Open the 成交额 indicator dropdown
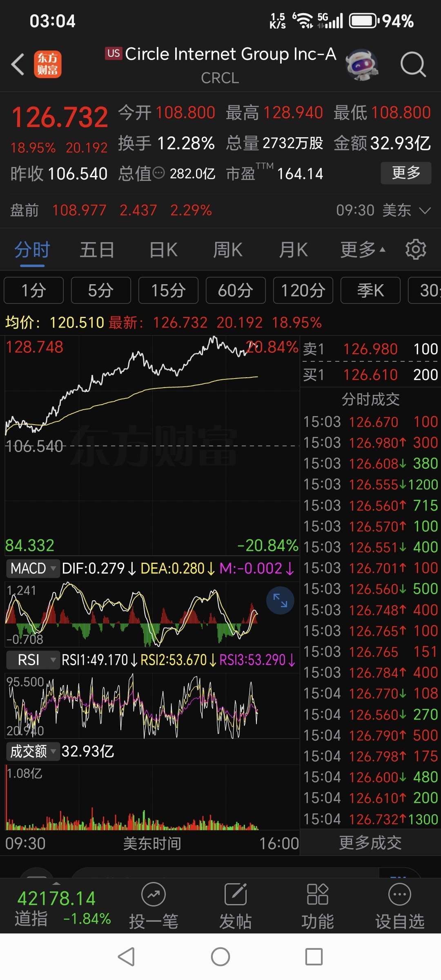This screenshot has width=441, height=980. 33,751
